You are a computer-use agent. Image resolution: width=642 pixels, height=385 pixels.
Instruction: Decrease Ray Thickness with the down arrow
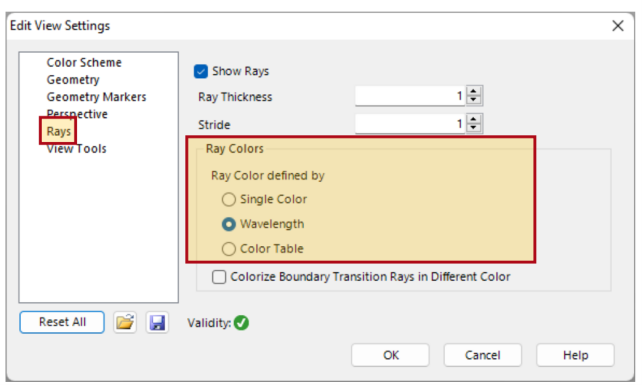pyautogui.click(x=474, y=100)
